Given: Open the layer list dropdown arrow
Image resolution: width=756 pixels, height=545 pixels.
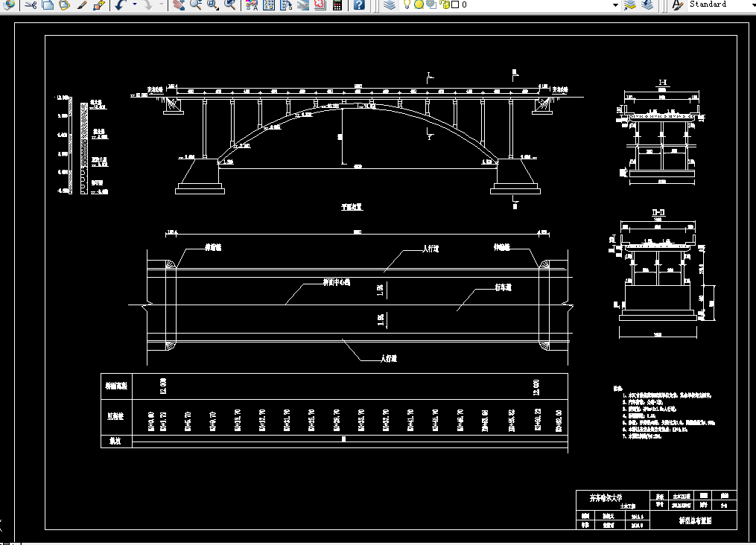Looking at the screenshot, I should (x=615, y=4).
